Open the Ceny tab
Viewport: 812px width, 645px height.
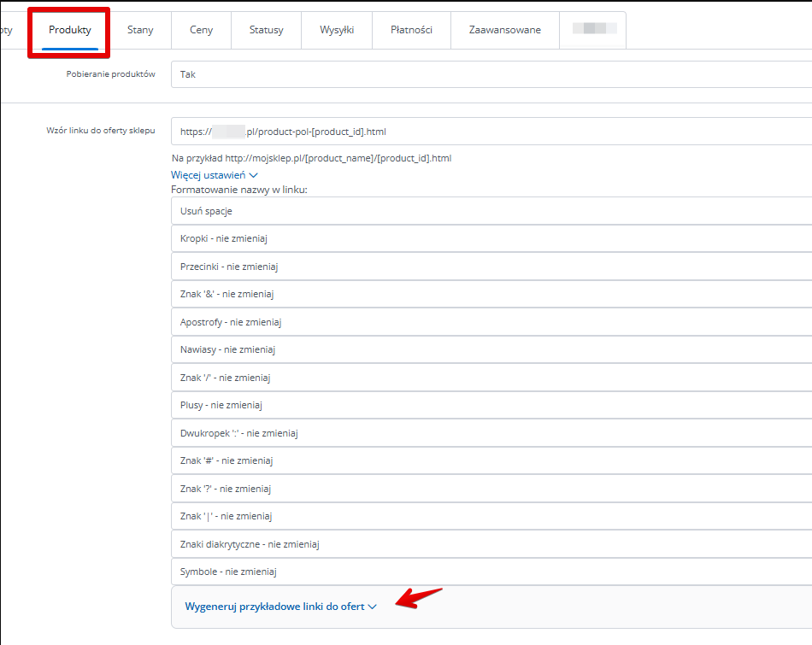coord(202,30)
